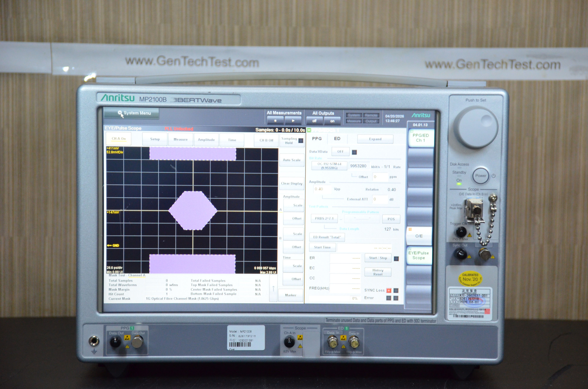Select the O/E side tab
The height and width of the screenshot is (389, 588).
[419, 236]
